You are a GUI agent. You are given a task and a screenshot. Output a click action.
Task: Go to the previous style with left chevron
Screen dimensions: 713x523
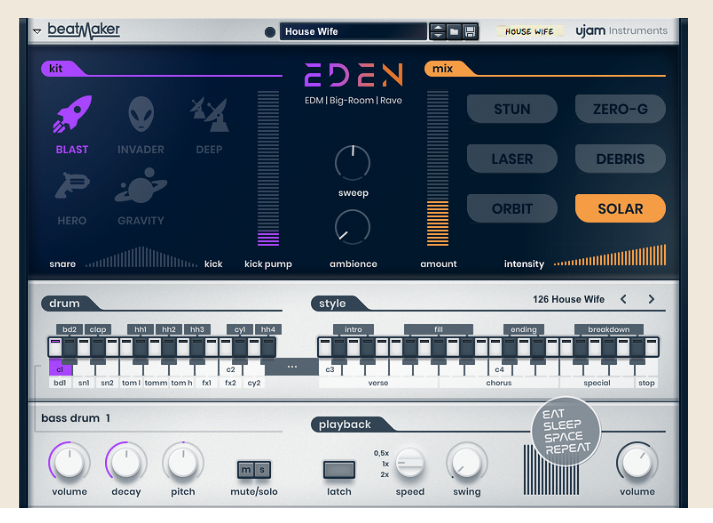click(x=623, y=299)
